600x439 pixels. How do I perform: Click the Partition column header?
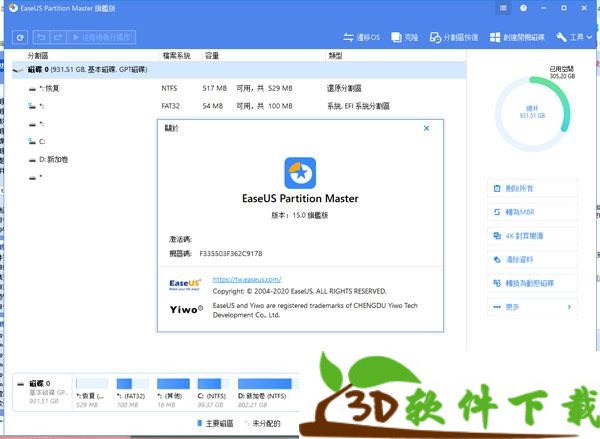pyautogui.click(x=38, y=55)
